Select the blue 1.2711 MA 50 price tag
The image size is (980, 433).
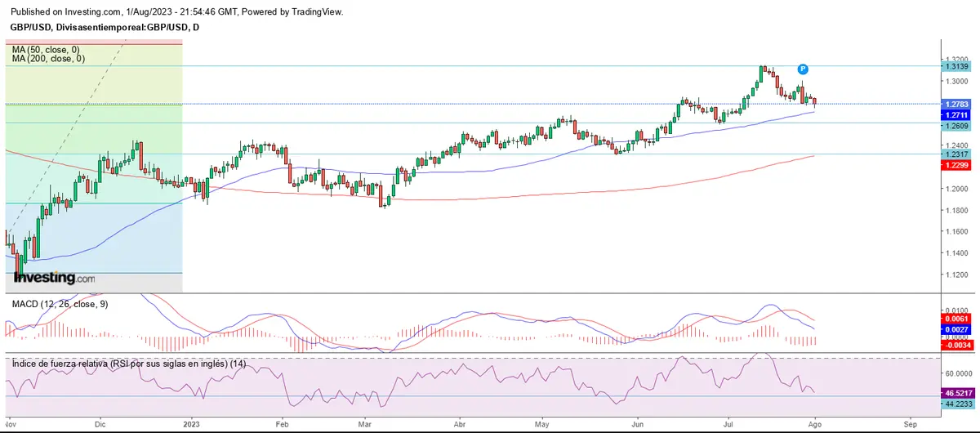coord(956,115)
